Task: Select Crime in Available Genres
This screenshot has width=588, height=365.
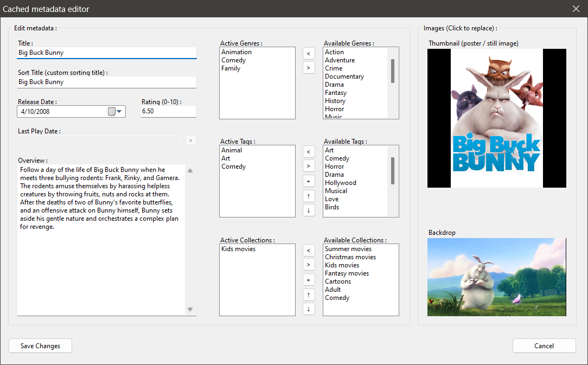Action: pos(334,68)
